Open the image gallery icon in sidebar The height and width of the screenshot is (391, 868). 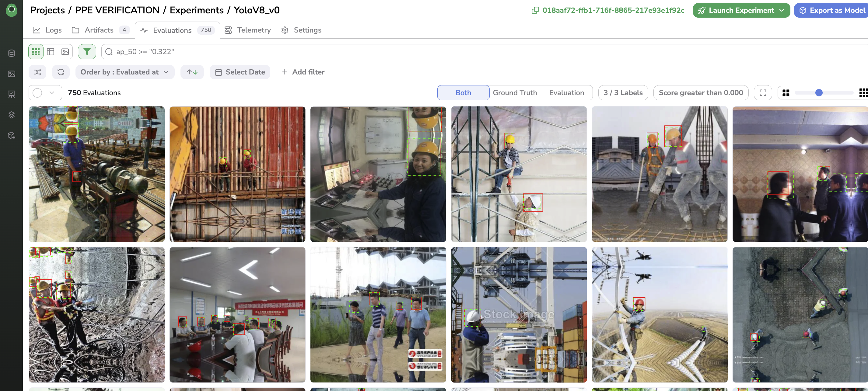12,74
